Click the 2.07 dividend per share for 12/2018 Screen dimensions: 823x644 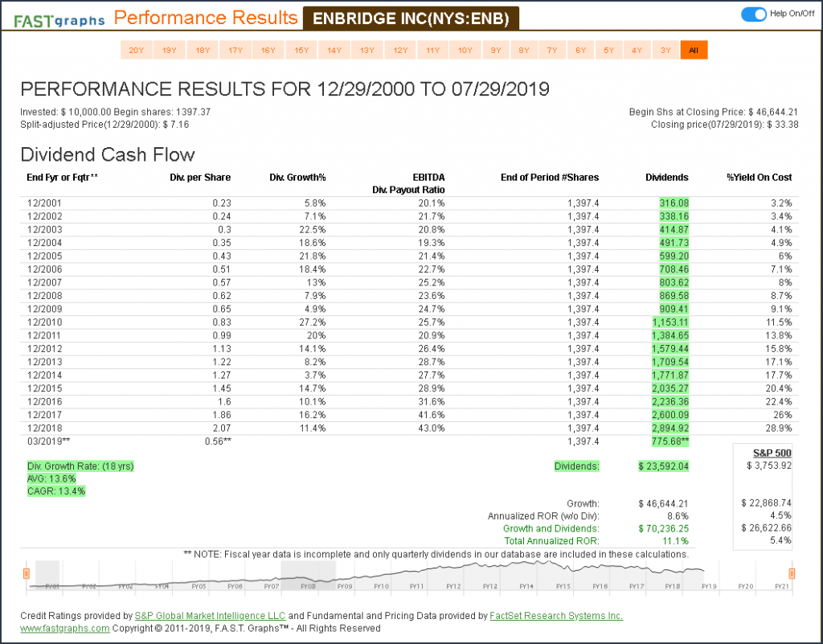[x=222, y=429]
